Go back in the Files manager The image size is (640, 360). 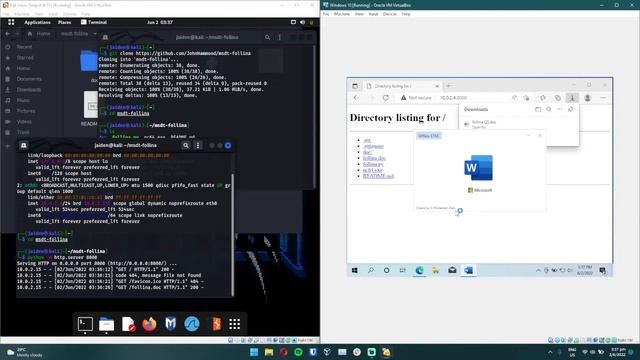click(7, 33)
